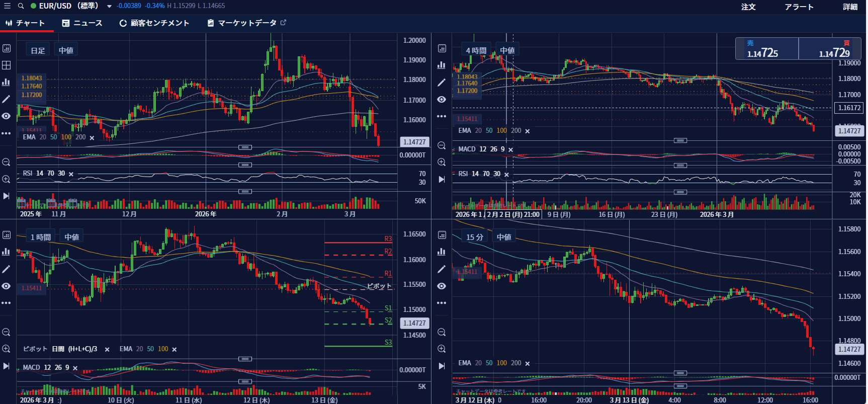Zoom in on the 4時間 chart
The height and width of the screenshot is (404, 868).
[442, 162]
